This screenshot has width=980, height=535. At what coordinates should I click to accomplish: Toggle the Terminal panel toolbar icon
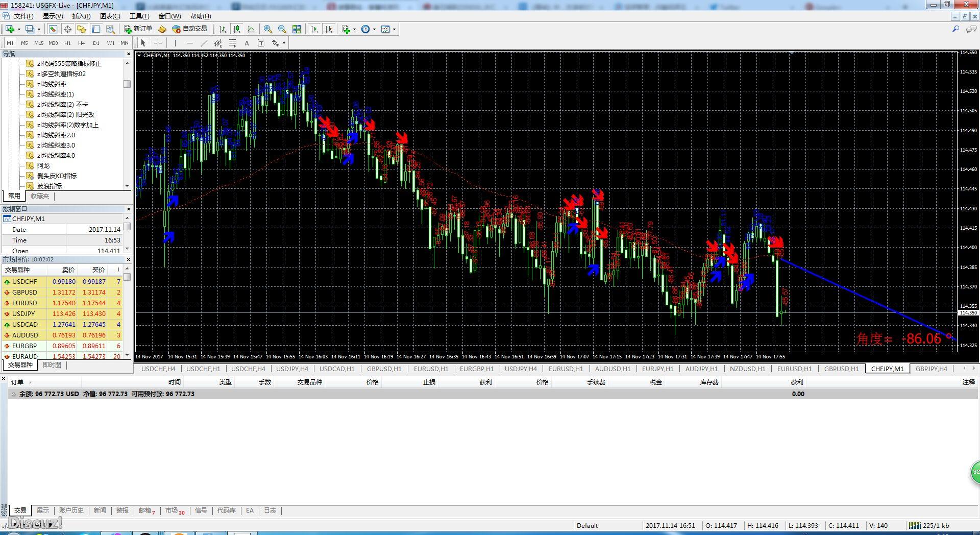[x=96, y=29]
